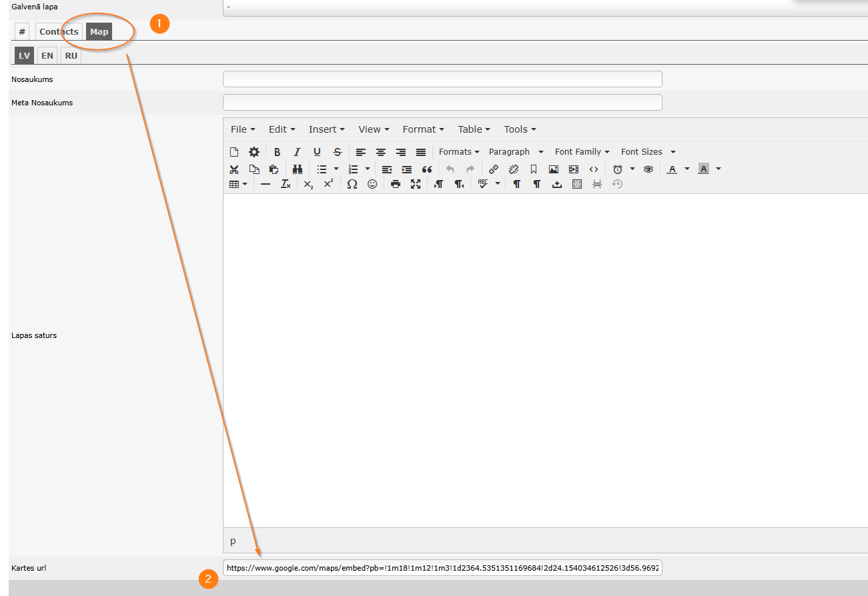Open the Paragraph format dropdown
Screen dimensions: 868x596
point(516,152)
